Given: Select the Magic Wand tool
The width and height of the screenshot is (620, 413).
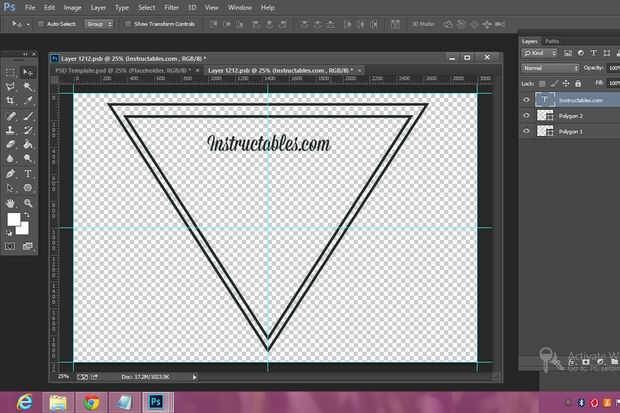Looking at the screenshot, I should [28, 86].
